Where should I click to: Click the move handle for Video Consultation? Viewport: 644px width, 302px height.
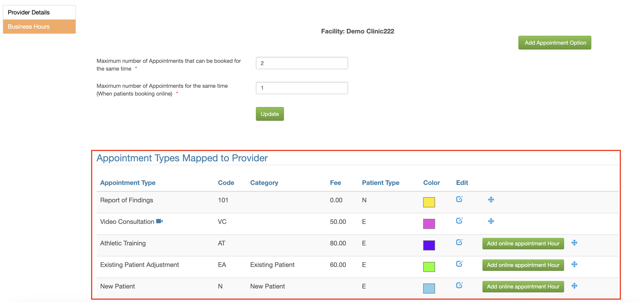491,221
